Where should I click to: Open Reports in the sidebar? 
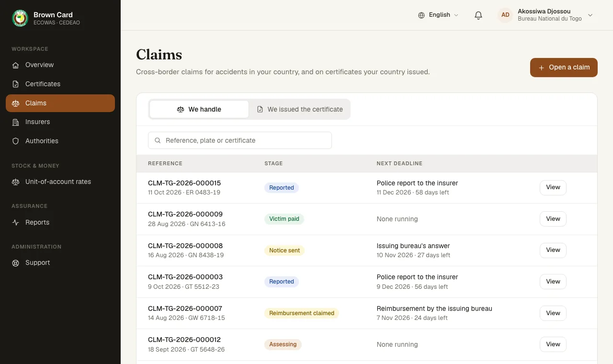click(60, 223)
